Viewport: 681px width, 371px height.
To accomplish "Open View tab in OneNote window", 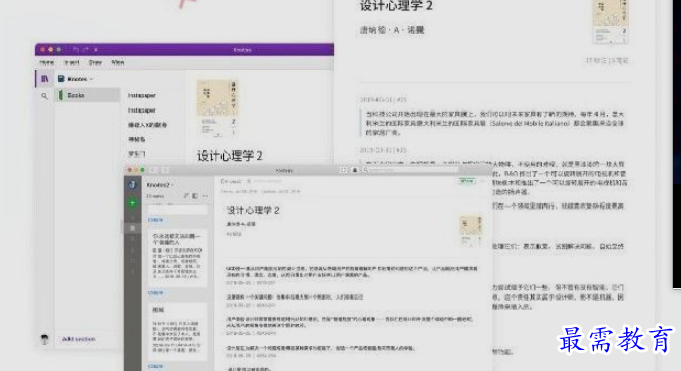I will click(x=118, y=63).
